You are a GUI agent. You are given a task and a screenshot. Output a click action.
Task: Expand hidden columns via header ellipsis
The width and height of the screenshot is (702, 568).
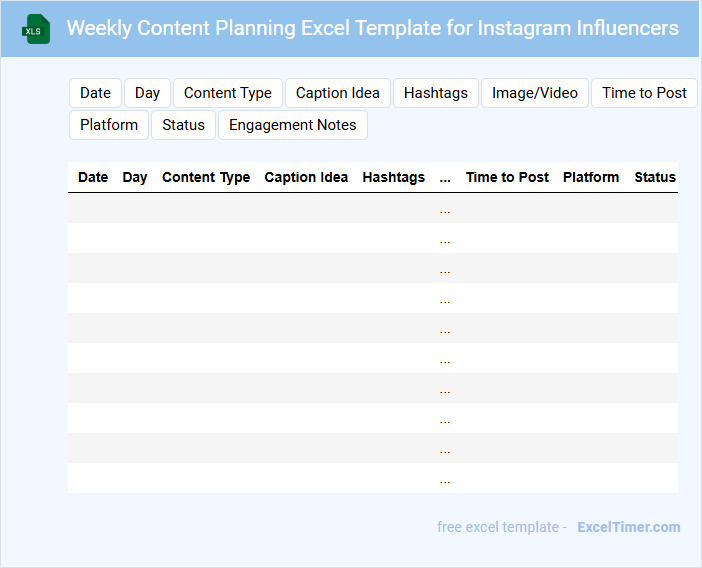coord(445,177)
